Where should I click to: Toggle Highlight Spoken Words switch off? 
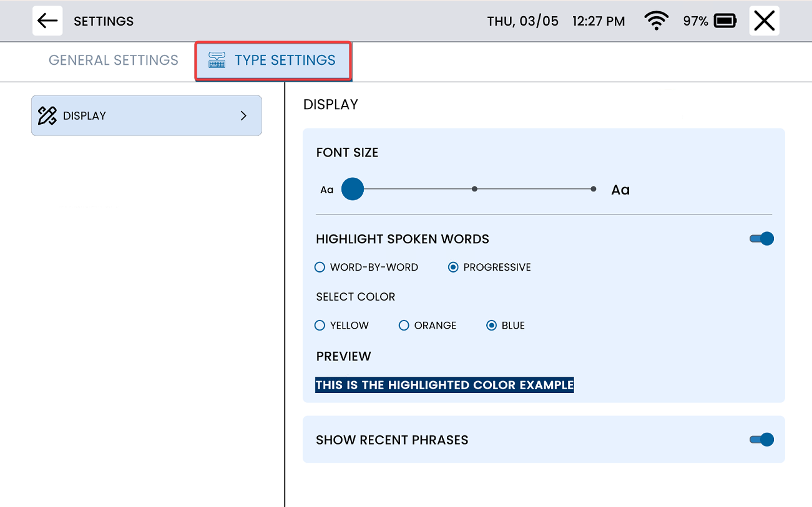point(761,239)
